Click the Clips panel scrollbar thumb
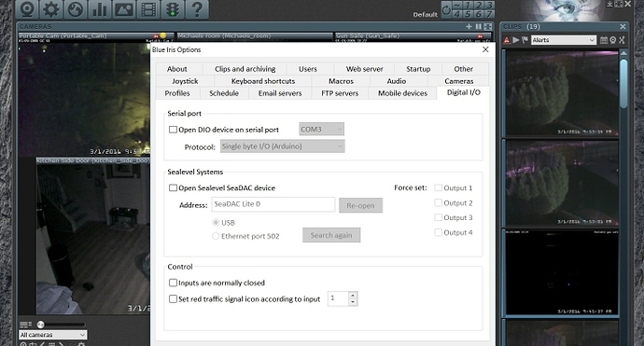644x346 pixels. [623, 83]
